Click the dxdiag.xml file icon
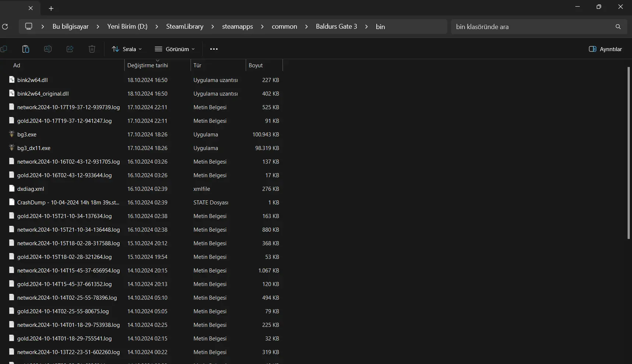The image size is (632, 364). point(12,189)
